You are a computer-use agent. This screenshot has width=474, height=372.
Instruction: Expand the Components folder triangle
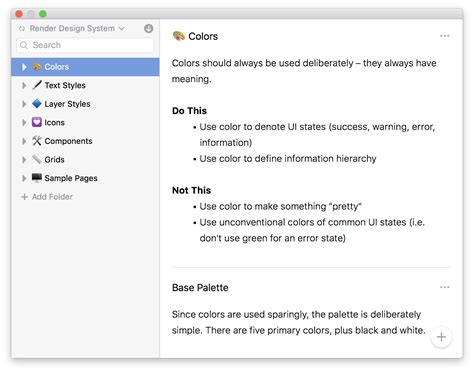24,141
